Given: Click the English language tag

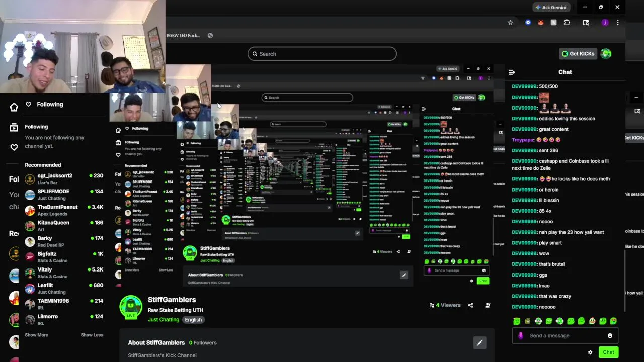Looking at the screenshot, I should point(193,320).
